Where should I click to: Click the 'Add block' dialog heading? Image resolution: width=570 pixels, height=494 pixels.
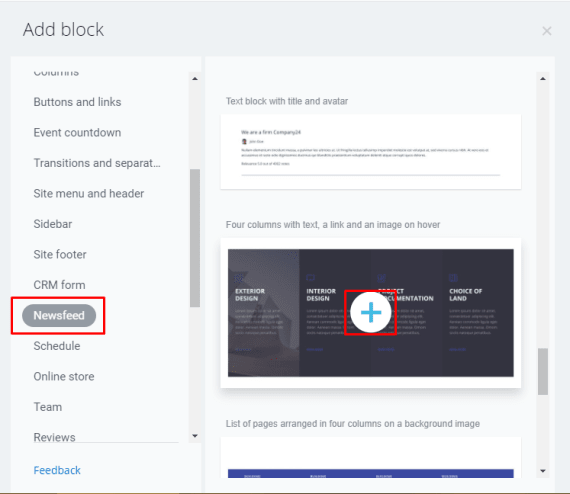63,29
